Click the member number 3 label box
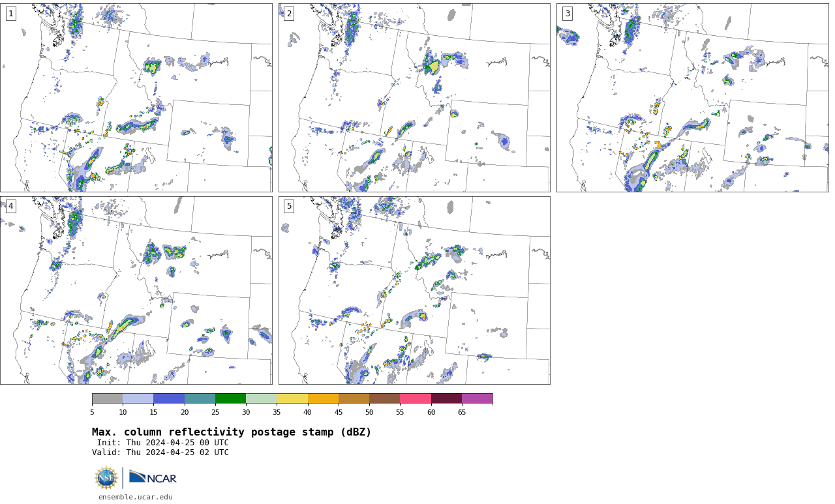 coord(568,14)
